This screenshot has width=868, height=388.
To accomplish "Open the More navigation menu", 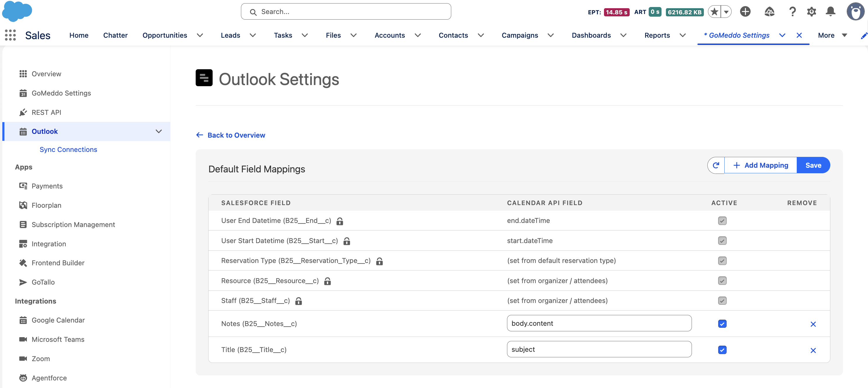I will [x=832, y=35].
